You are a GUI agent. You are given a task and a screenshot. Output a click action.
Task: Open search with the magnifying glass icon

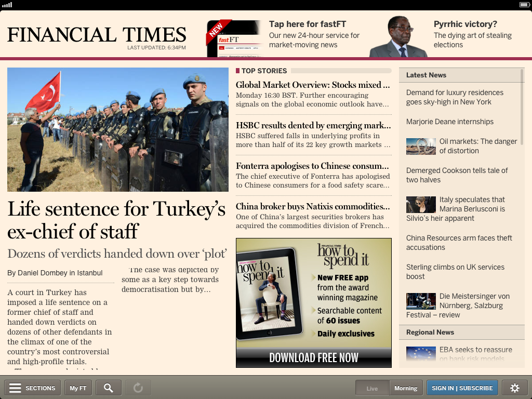tap(108, 388)
